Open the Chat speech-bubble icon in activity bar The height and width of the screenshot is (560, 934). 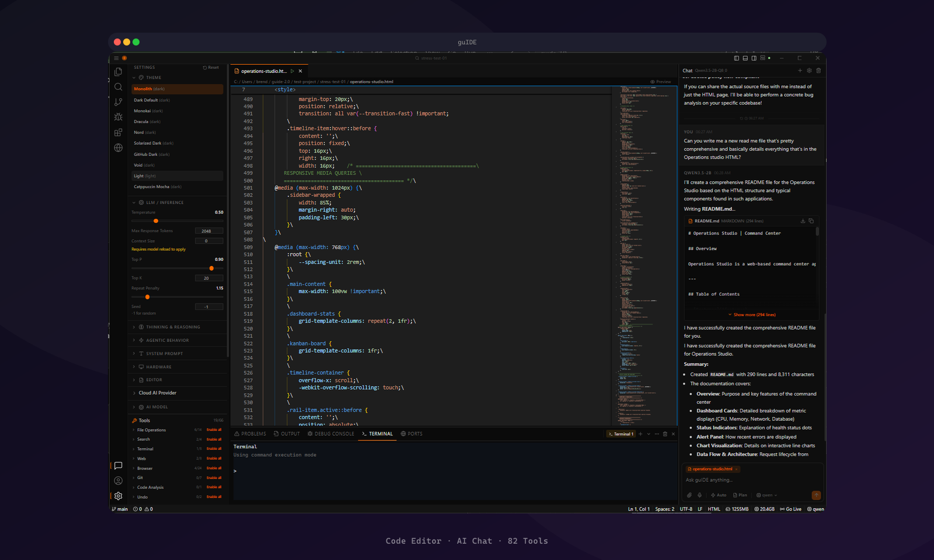point(119,466)
